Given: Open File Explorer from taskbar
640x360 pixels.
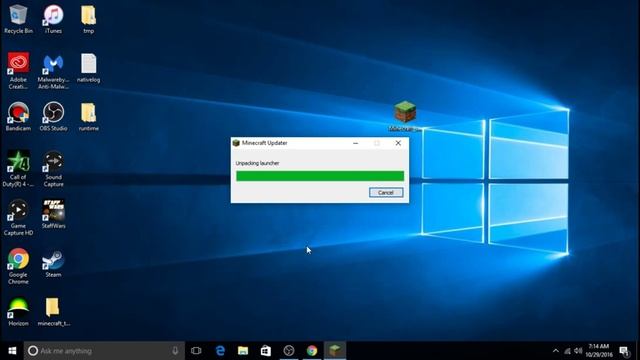Looking at the screenshot, I should click(243, 351).
